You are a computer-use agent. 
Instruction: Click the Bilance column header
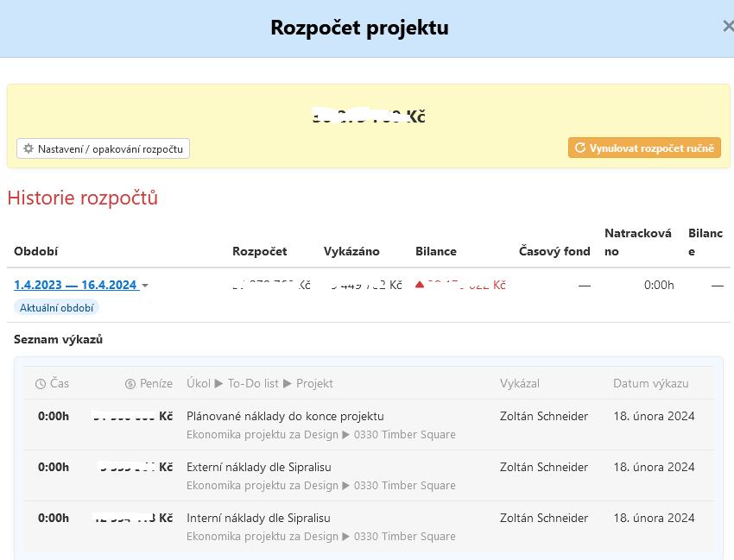click(x=436, y=251)
